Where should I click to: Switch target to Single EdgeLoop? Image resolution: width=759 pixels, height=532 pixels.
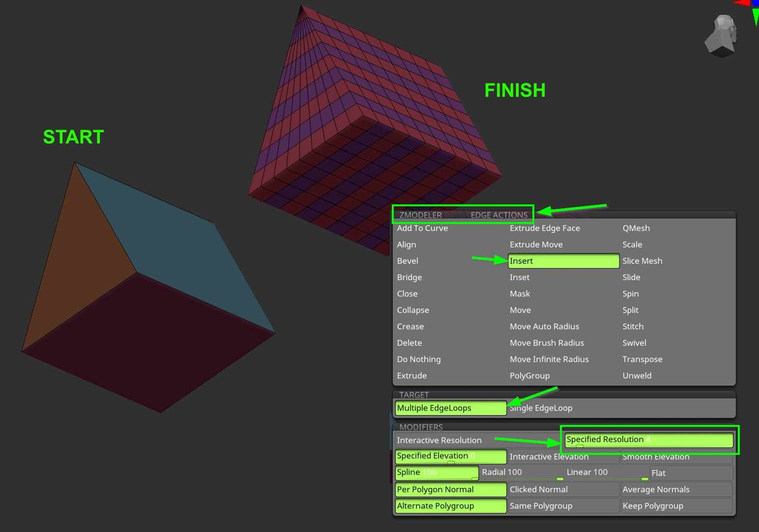[541, 408]
